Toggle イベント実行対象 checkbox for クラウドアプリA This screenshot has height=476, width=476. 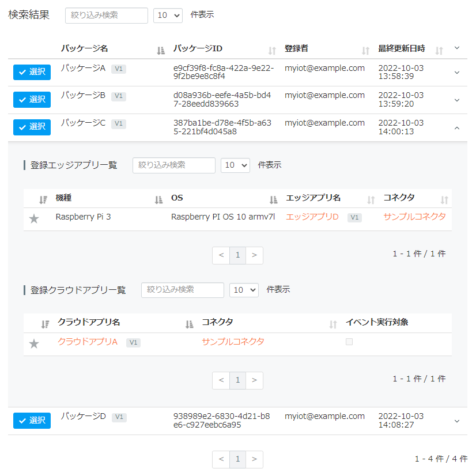(349, 342)
